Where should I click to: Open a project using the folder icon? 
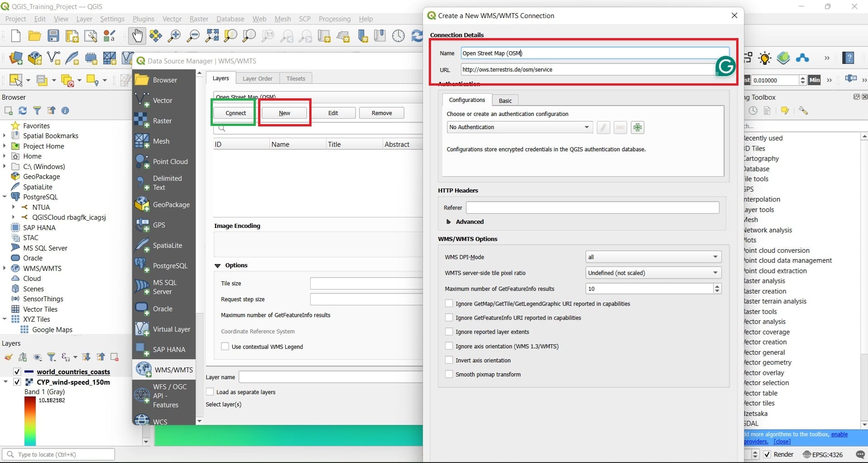(x=34, y=36)
